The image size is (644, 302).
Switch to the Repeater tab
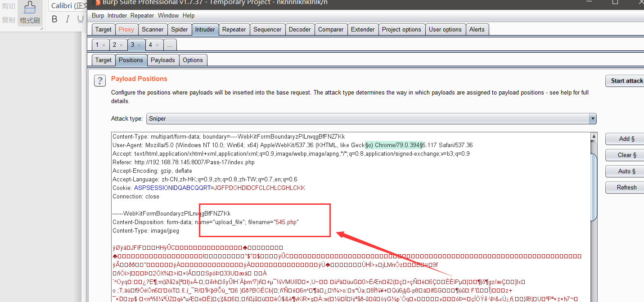click(234, 29)
